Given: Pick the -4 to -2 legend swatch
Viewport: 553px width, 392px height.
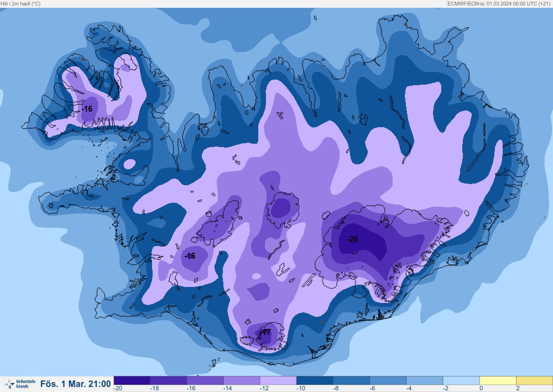Looking at the screenshot, I should [x=425, y=380].
